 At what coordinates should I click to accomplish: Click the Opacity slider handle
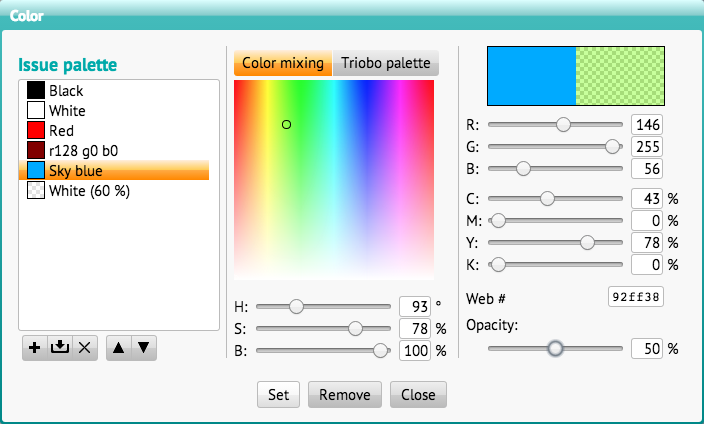(x=555, y=348)
